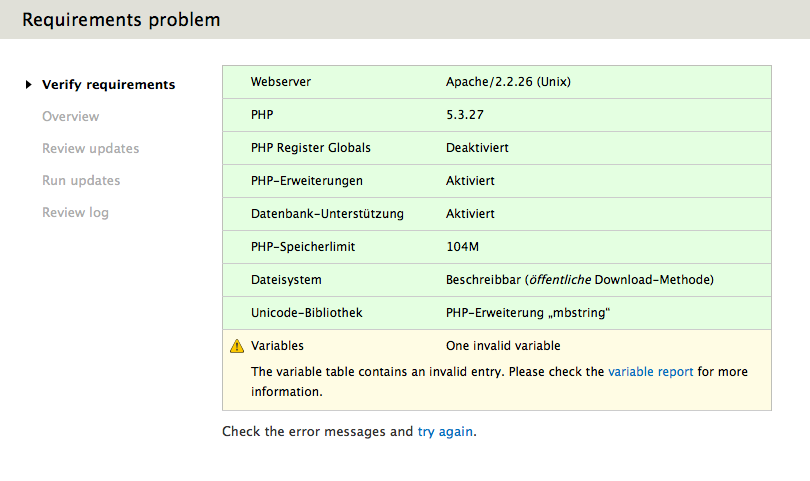The image size is (810, 481).
Task: Click the yellow warning icon beside Variables
Action: (237, 347)
